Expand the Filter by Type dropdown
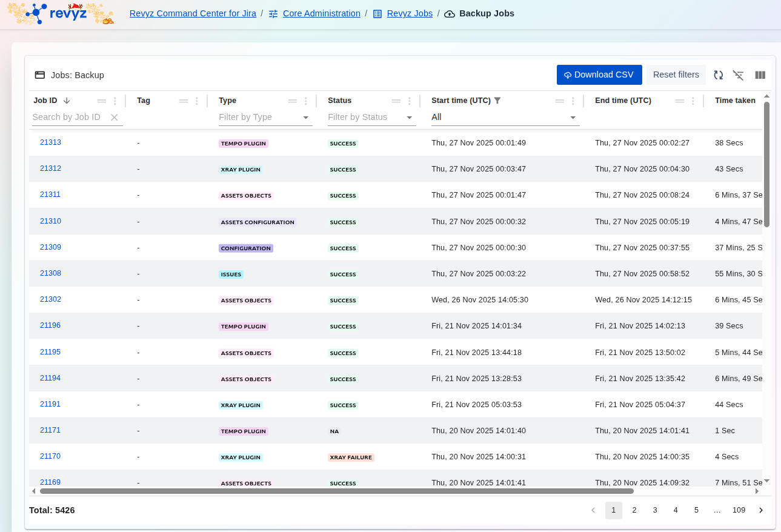 pyautogui.click(x=305, y=118)
